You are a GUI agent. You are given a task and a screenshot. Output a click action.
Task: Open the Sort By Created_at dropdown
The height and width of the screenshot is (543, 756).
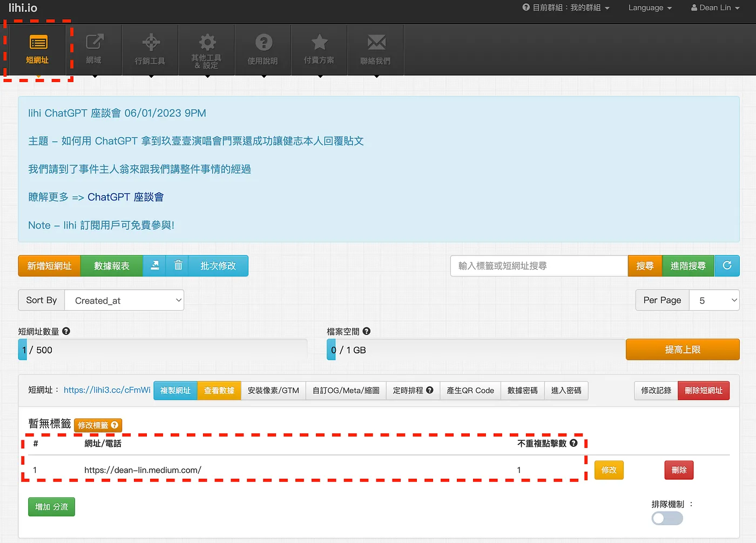124,300
